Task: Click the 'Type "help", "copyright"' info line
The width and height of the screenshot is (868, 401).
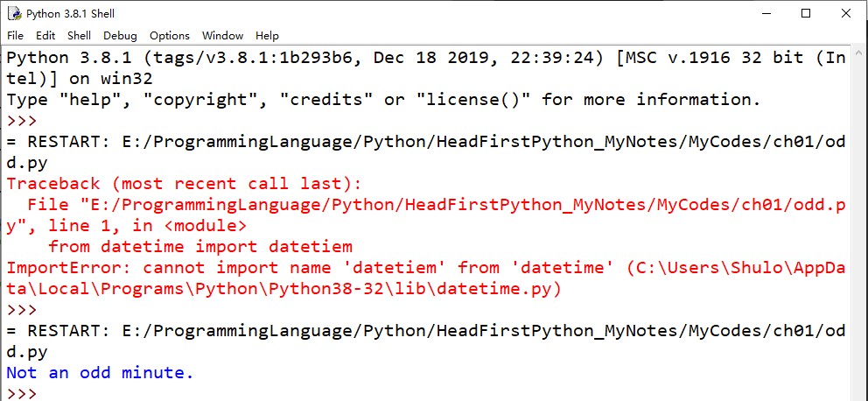Action: (383, 100)
